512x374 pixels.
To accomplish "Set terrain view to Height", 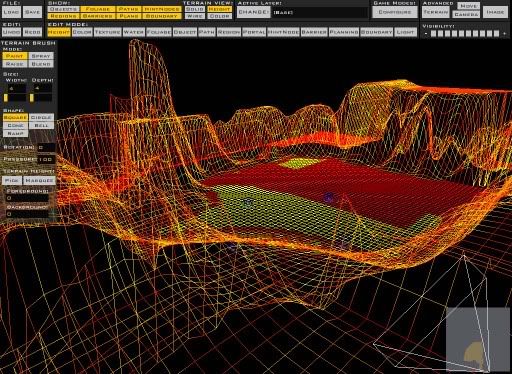I will [219, 9].
